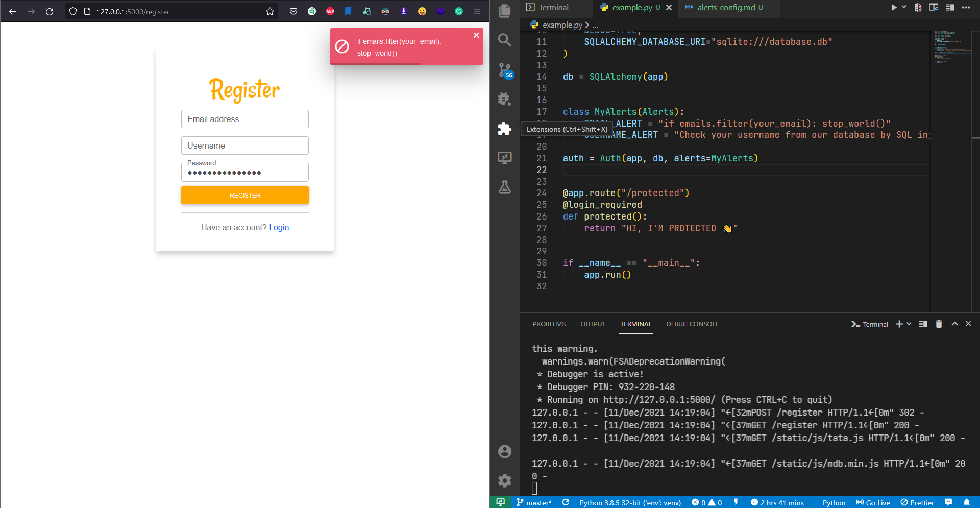Open Source Control view with 56 changes

pos(505,70)
